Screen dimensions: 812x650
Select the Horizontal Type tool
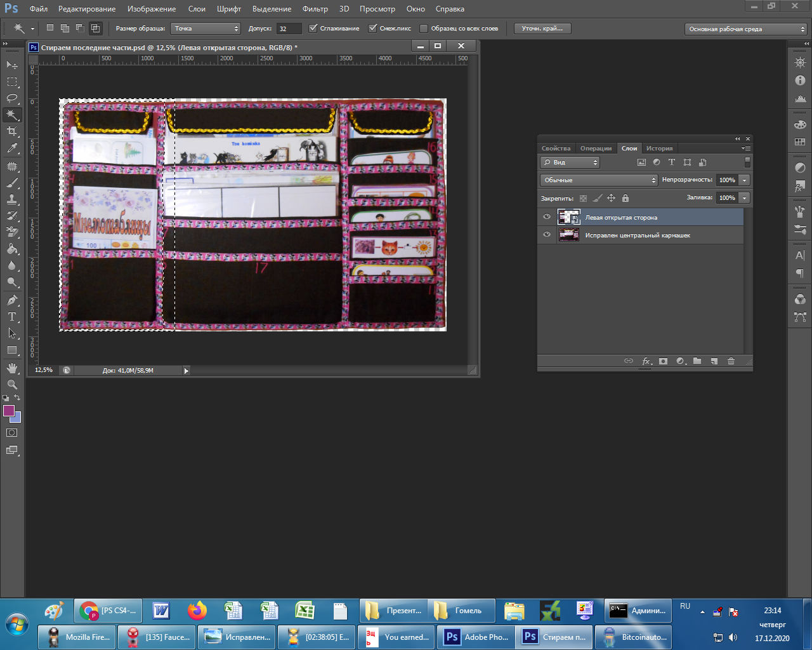[x=12, y=317]
